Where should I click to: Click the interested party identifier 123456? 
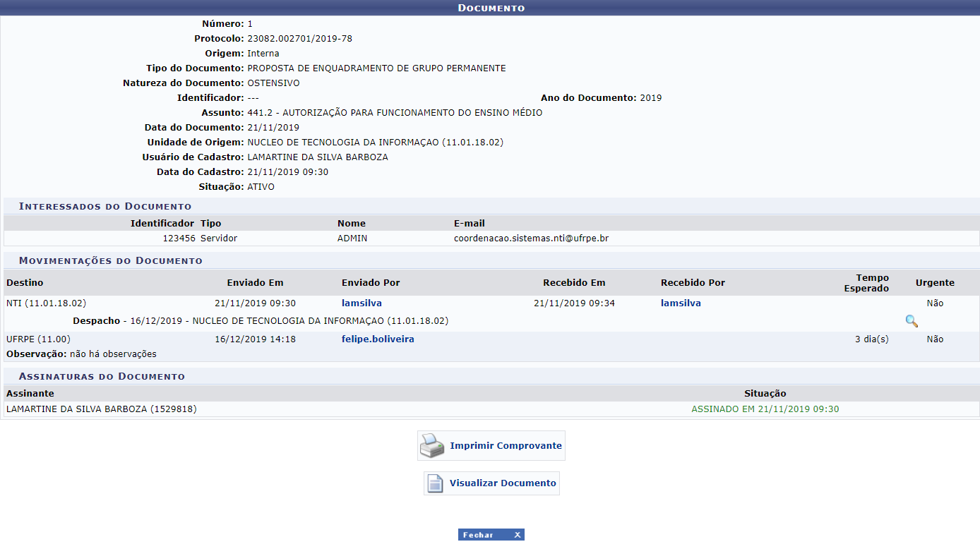tap(179, 239)
